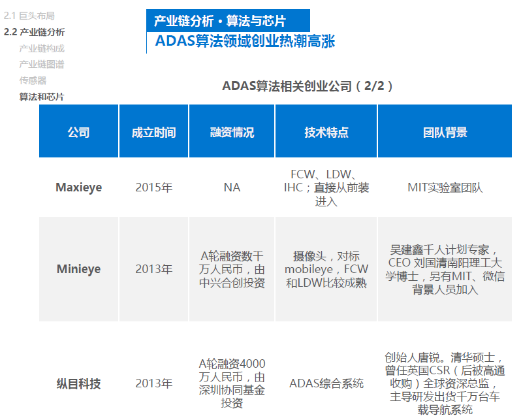Click the A轮融资数千万人民币 financing cell

click(232, 269)
